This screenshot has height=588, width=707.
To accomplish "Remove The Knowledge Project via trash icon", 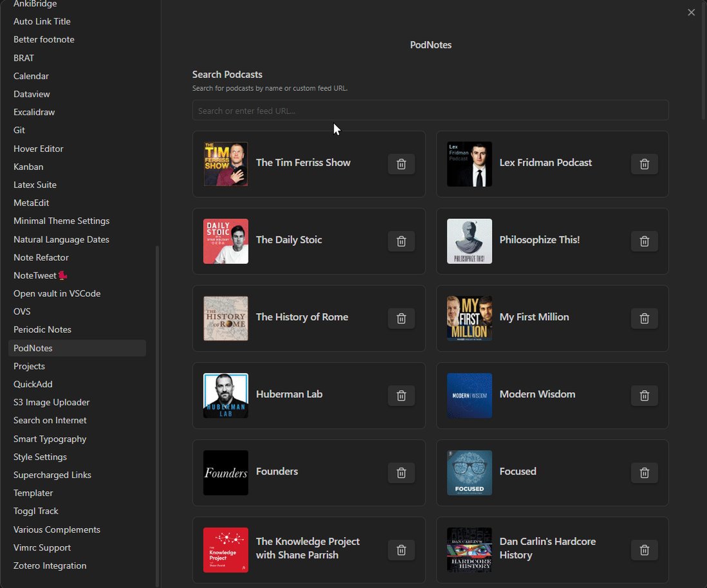I will click(x=401, y=549).
